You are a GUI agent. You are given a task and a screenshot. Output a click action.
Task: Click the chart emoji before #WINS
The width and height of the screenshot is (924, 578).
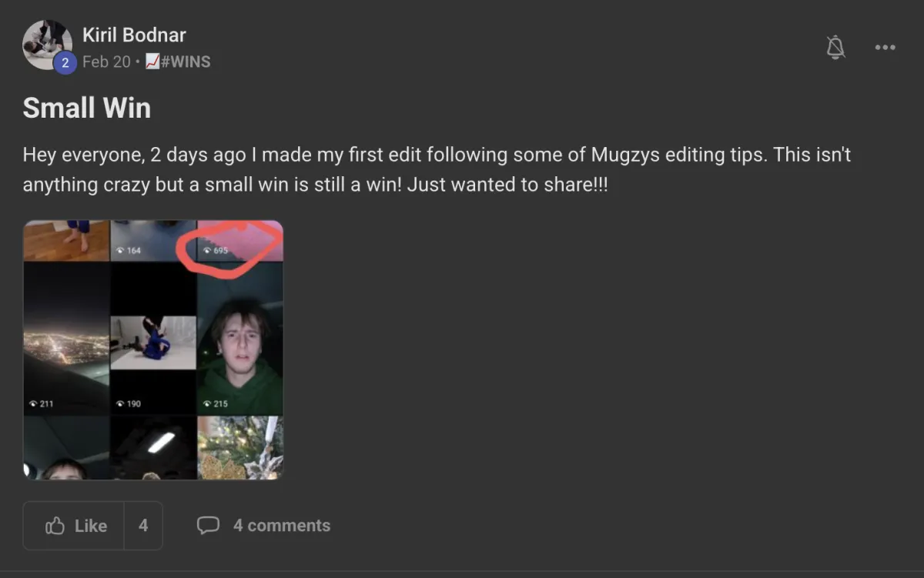(152, 62)
